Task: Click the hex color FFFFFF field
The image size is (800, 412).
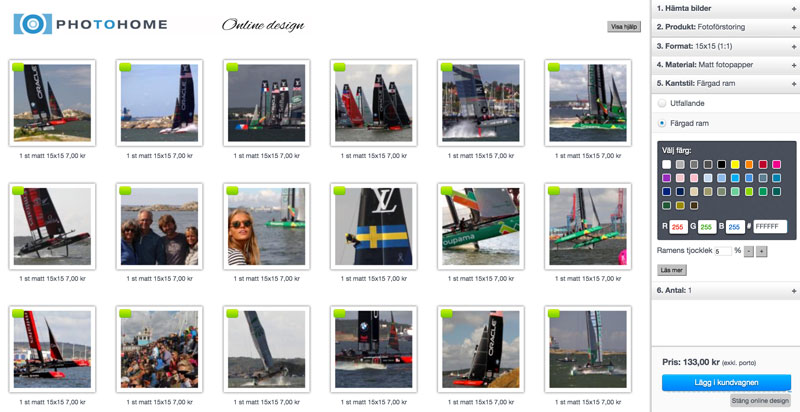Action: (770, 227)
